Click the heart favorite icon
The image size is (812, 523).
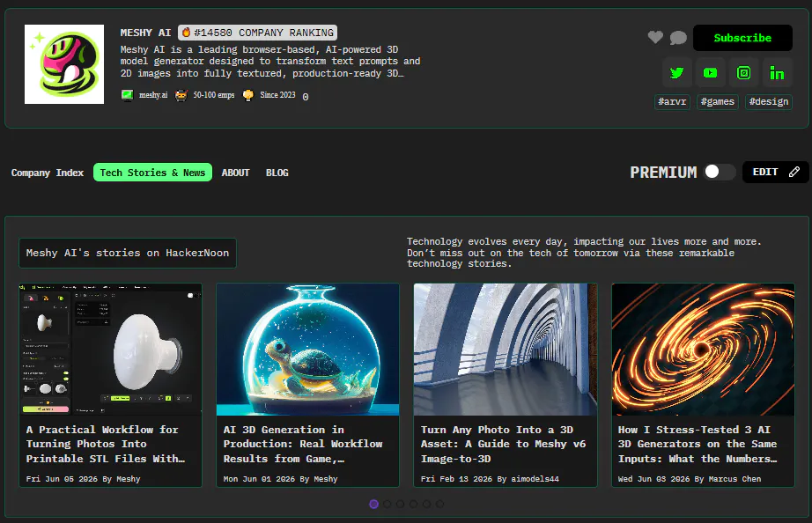tap(655, 37)
